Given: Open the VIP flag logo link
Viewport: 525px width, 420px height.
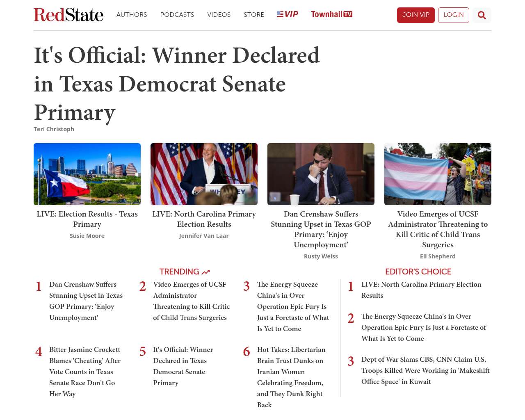Looking at the screenshot, I should (x=288, y=14).
